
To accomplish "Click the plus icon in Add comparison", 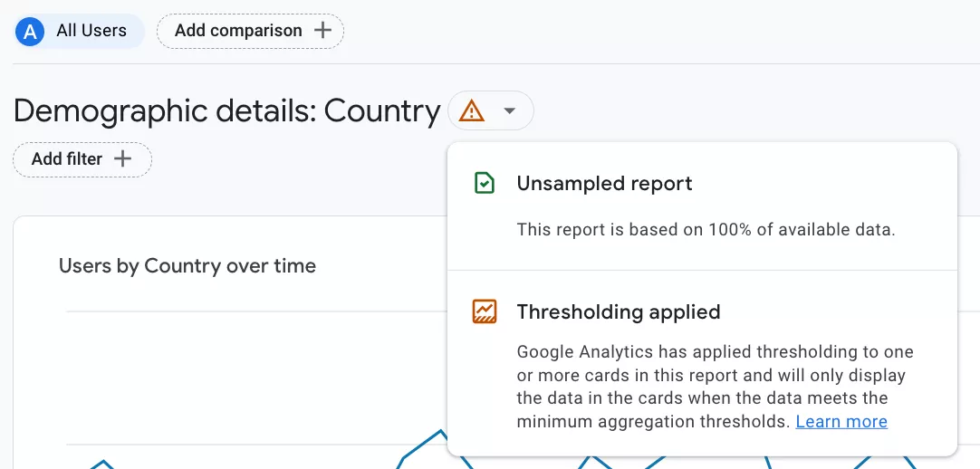I will coord(322,30).
